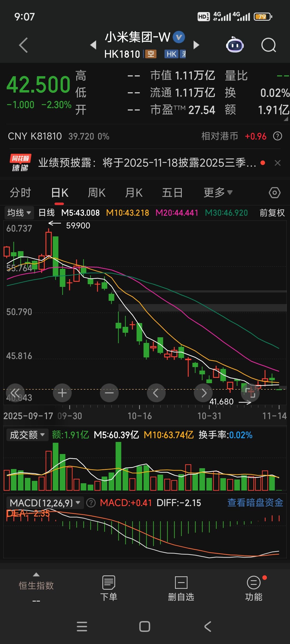This screenshot has width=290, height=644.
Task: Tap high price label 59.900
Action: click(x=78, y=226)
